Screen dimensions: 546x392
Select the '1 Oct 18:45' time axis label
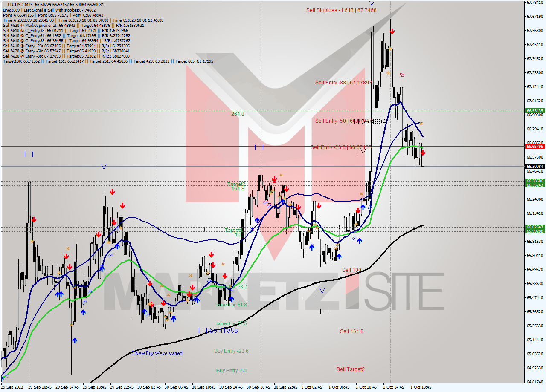(421, 387)
